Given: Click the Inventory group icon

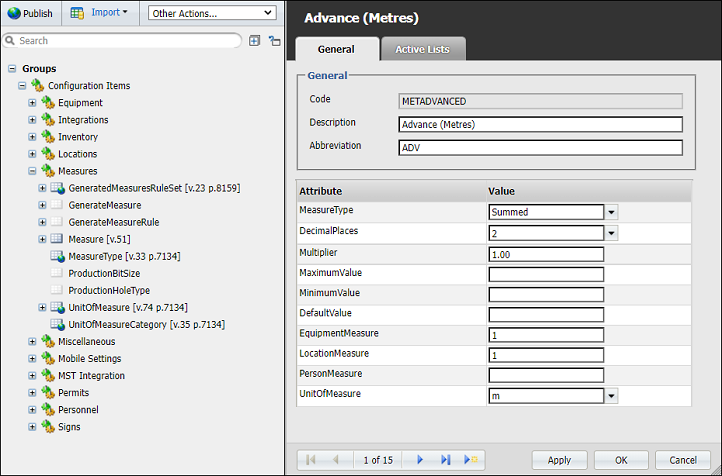Looking at the screenshot, I should (x=48, y=137).
